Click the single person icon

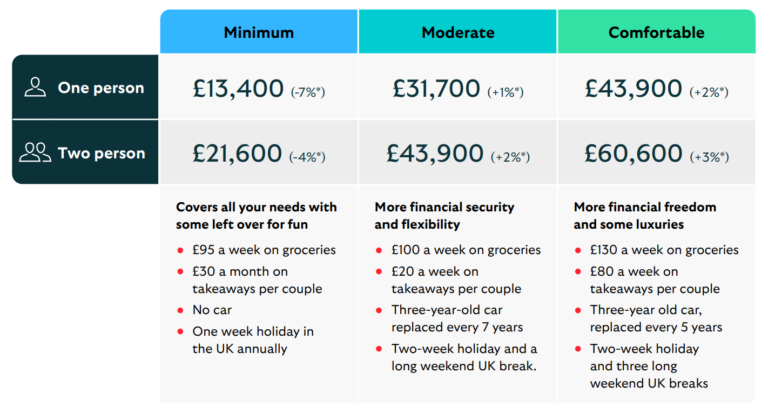35,87
